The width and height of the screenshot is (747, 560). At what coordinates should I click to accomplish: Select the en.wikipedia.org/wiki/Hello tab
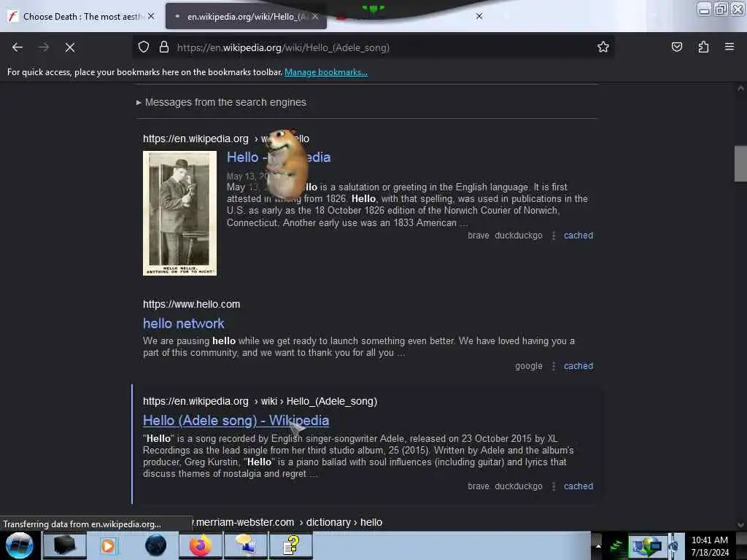click(246, 17)
